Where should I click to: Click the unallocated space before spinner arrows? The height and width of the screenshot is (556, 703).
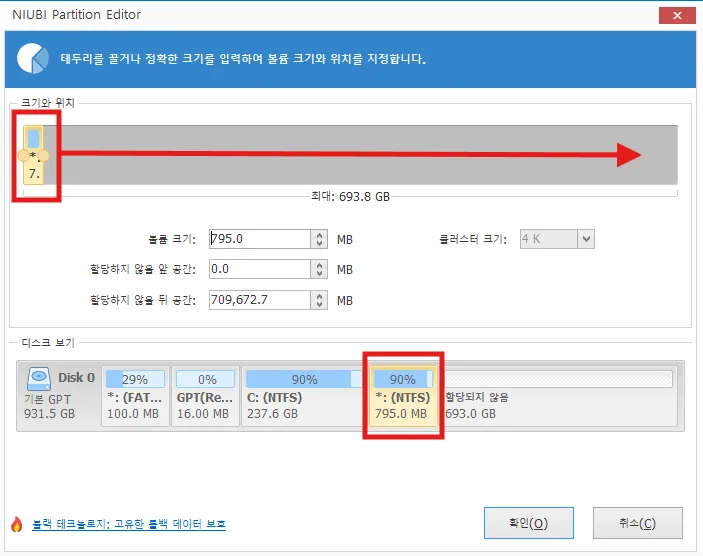pyautogui.click(x=319, y=269)
